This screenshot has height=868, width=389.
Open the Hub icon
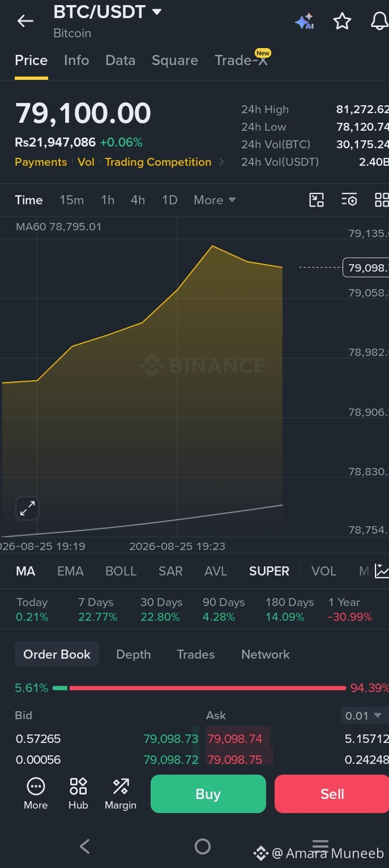click(78, 793)
